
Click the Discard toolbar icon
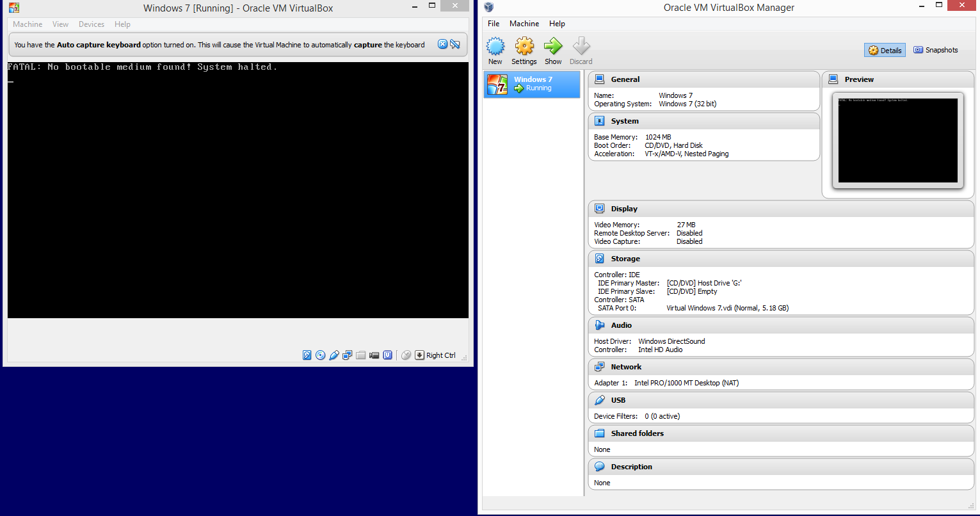pyautogui.click(x=581, y=51)
